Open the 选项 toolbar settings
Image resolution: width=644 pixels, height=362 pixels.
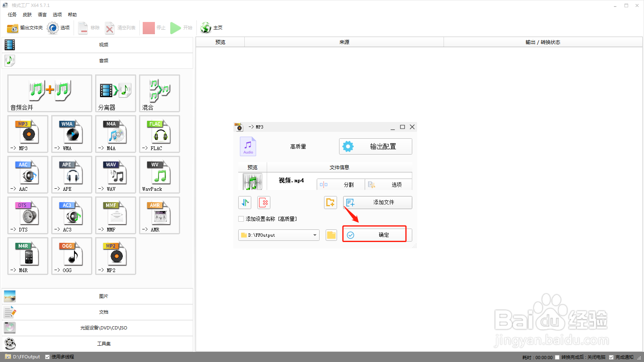59,28
